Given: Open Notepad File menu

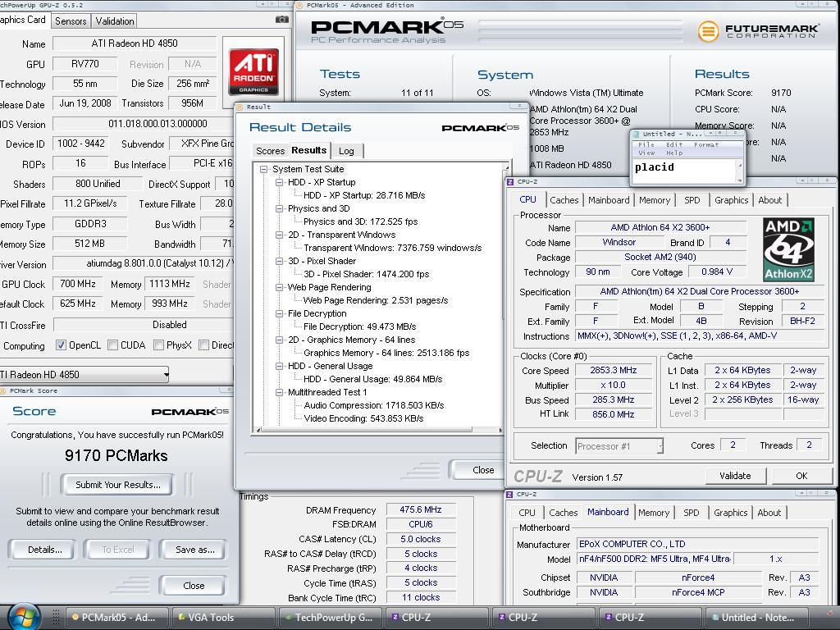Looking at the screenshot, I should point(646,144).
